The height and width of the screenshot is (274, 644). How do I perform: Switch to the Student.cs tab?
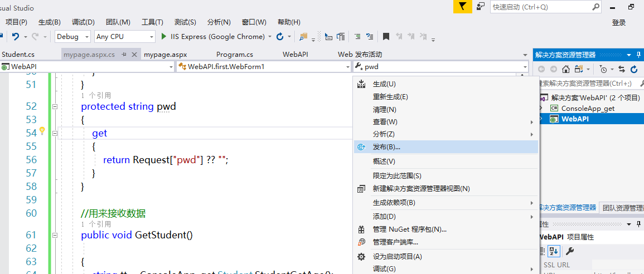18,55
